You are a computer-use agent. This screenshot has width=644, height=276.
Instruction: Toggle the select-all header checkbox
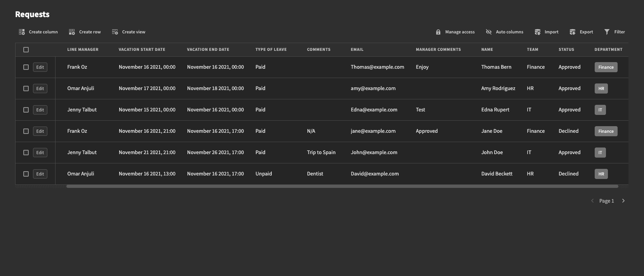point(26,50)
